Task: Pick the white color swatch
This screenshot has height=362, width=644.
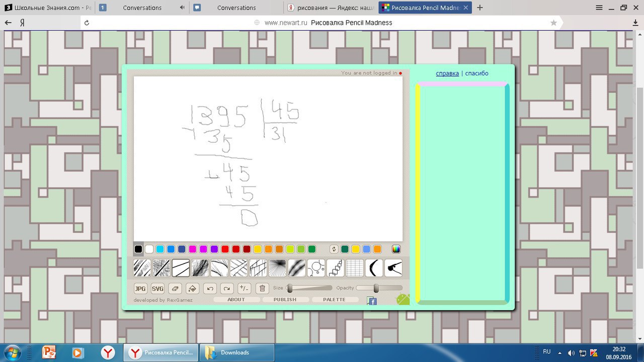Action: pyautogui.click(x=149, y=249)
